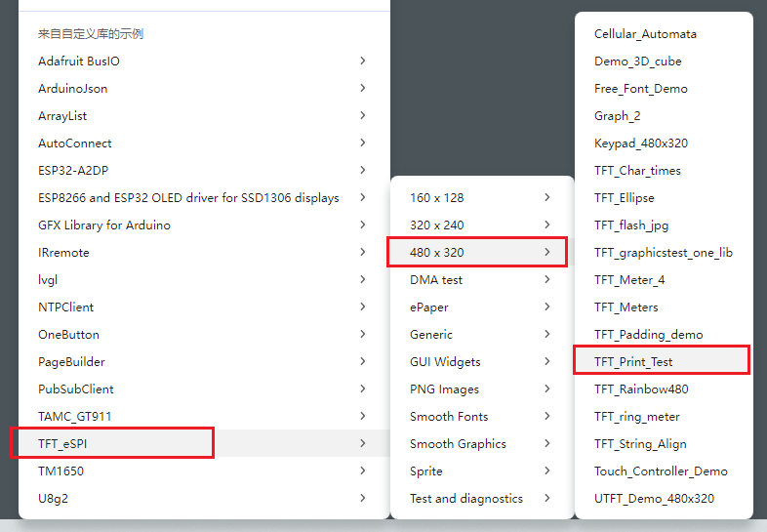Open the TFT_Char_times example

pyautogui.click(x=664, y=171)
